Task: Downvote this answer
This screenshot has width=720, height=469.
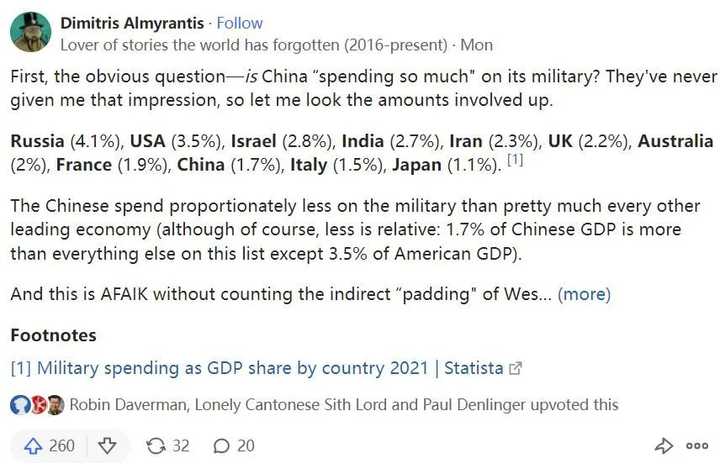Action: [107, 446]
